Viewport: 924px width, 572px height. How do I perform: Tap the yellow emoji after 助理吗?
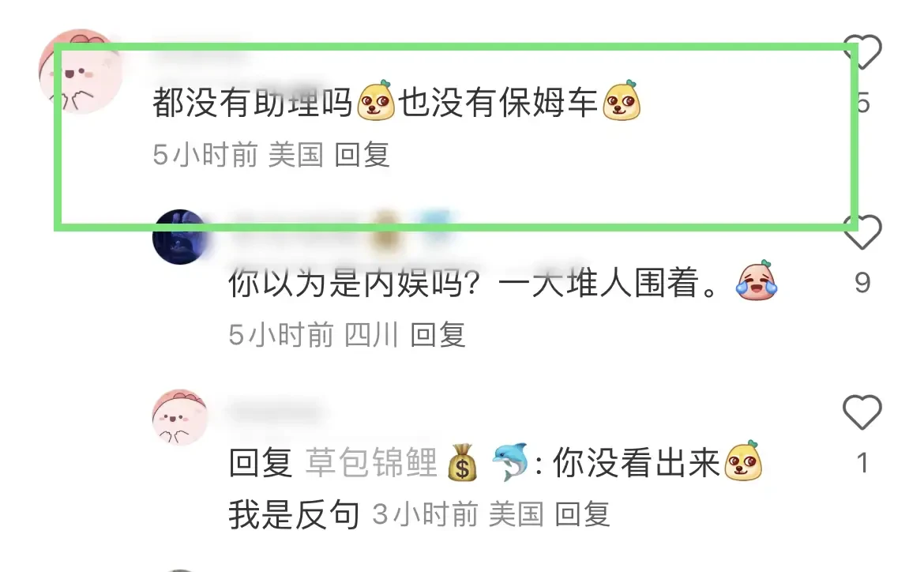(376, 101)
